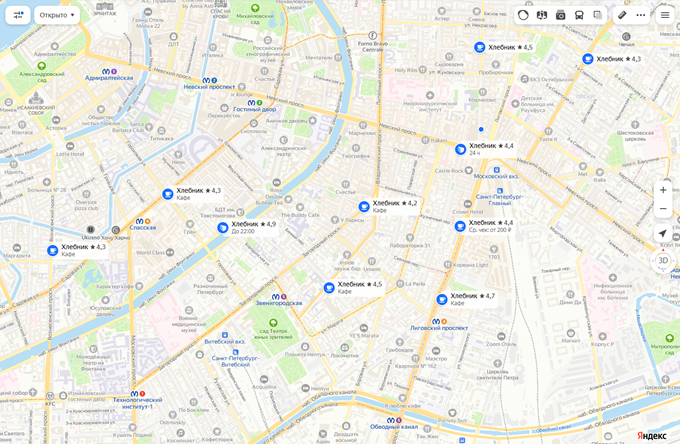Click the Taste It place marker
Viewport: 680px width, 444px height.
(x=548, y=131)
